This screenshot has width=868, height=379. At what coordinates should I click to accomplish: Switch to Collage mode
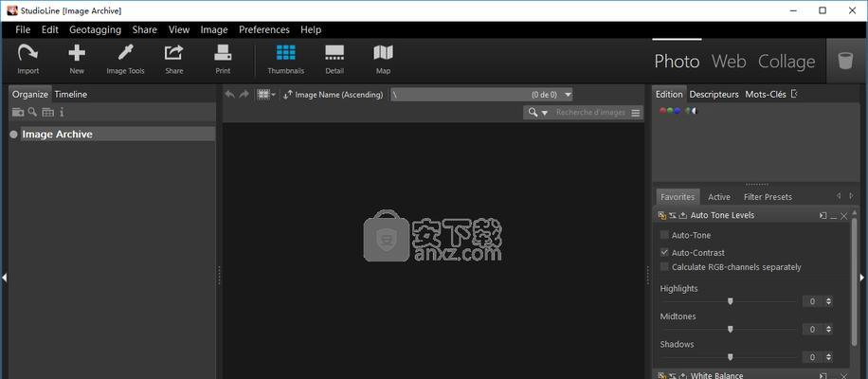coord(787,61)
